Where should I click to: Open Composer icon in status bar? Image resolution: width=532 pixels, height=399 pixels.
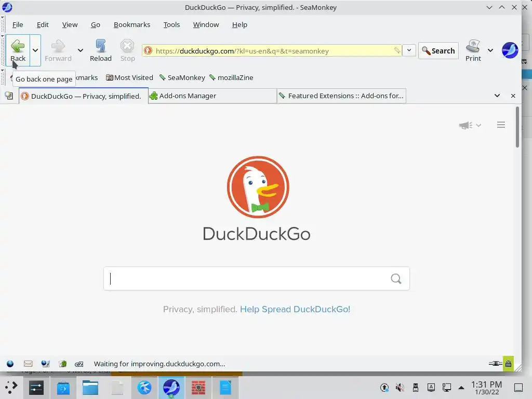coord(46,364)
